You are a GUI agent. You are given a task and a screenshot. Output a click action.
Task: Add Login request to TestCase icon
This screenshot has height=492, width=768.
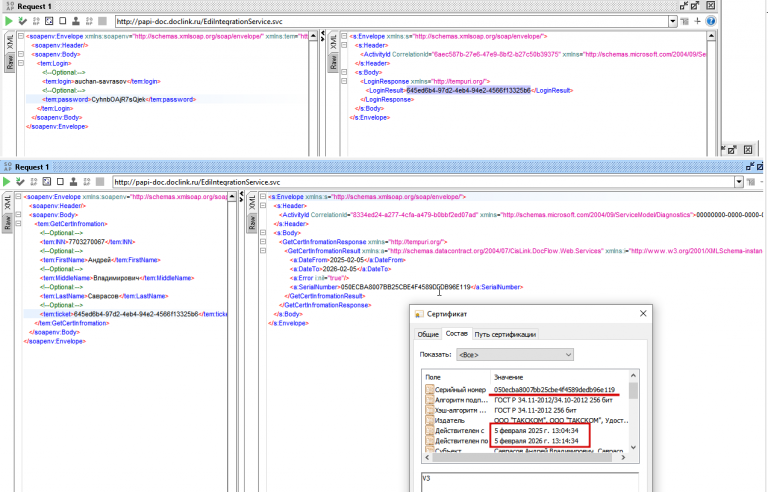pos(23,21)
